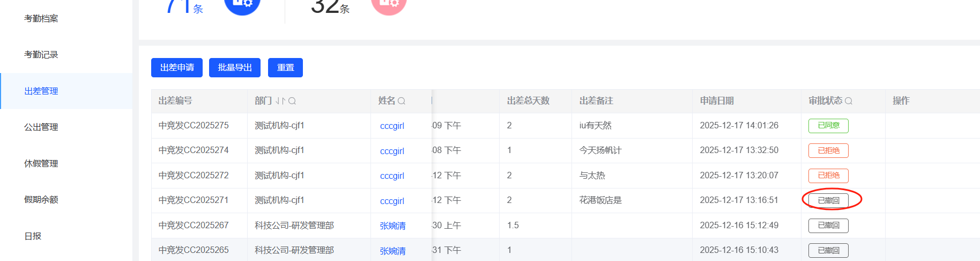Click 已拒绝 tag in row CC2025272
Image resolution: width=980 pixels, height=261 pixels.
(828, 176)
